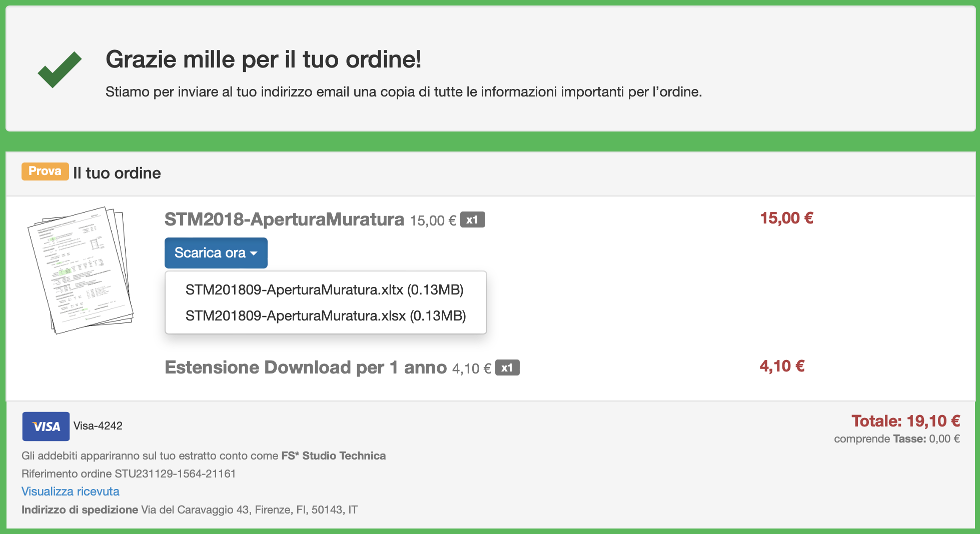Click the email copy confirmation sentence
This screenshot has width=980, height=534.
point(404,92)
